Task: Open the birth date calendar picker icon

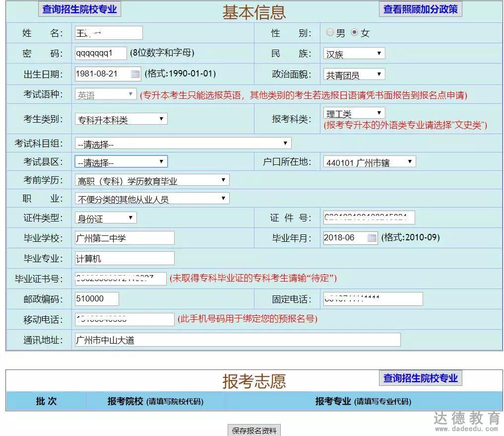Action: tap(135, 74)
